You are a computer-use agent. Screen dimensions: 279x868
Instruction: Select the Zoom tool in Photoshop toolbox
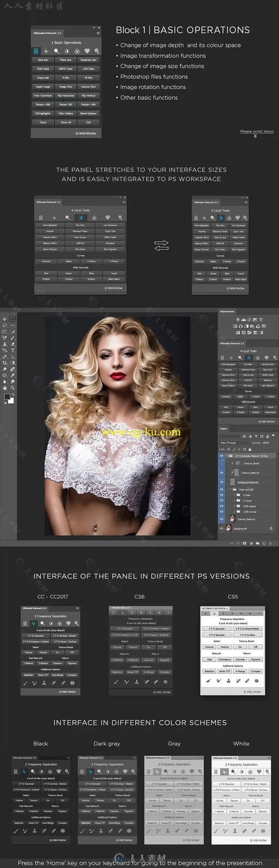(13, 388)
